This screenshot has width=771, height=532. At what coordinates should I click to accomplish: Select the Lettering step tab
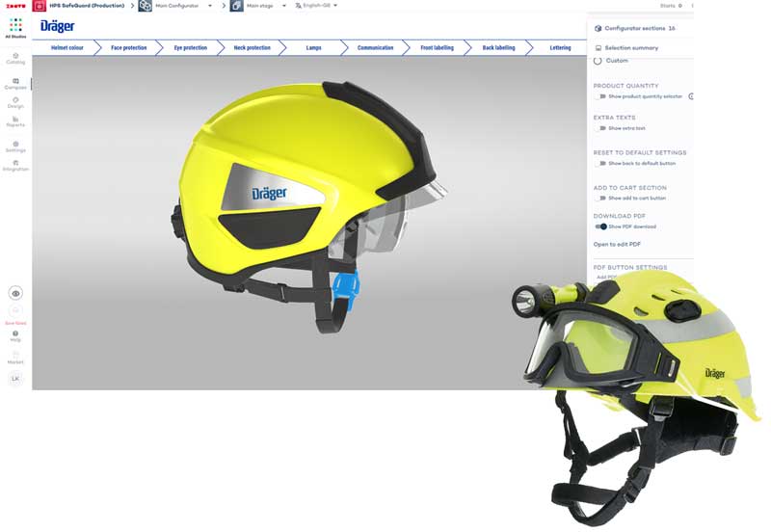pos(560,48)
